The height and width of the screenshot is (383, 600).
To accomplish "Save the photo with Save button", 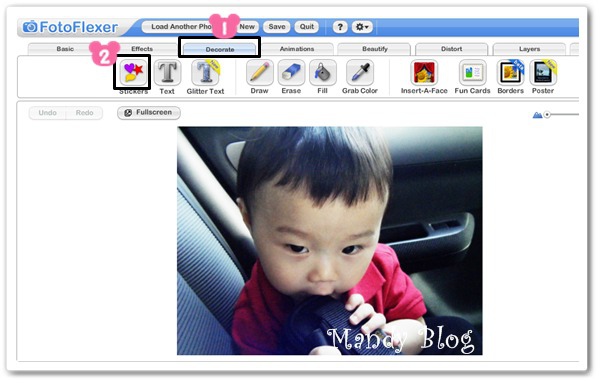I will [x=277, y=27].
